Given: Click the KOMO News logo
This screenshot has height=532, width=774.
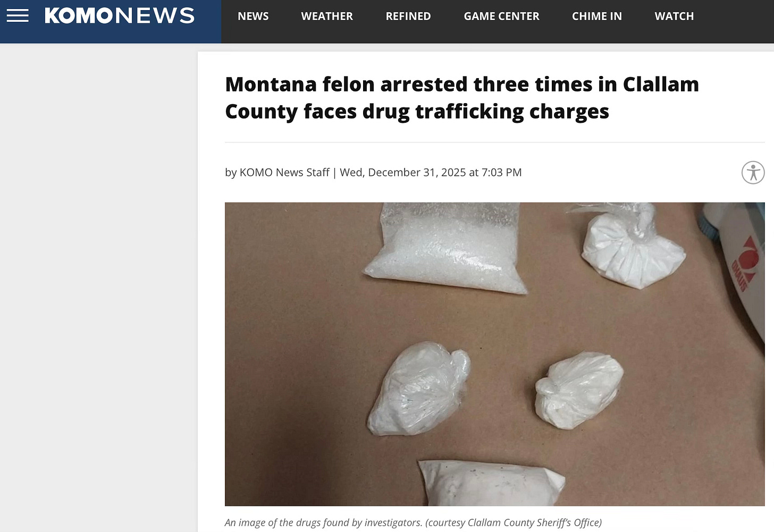Looking at the screenshot, I should click(120, 16).
